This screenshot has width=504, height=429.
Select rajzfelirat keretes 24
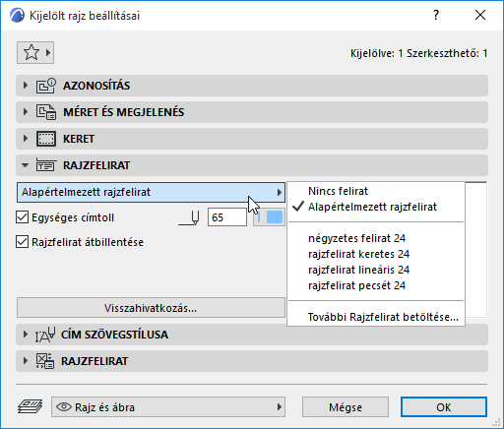pos(376,254)
